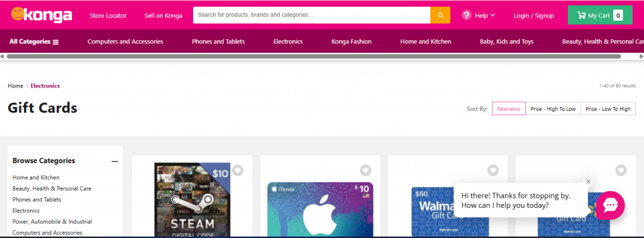Click the Electronics breadcrumb link
The width and height of the screenshot is (644, 238).
point(45,86)
